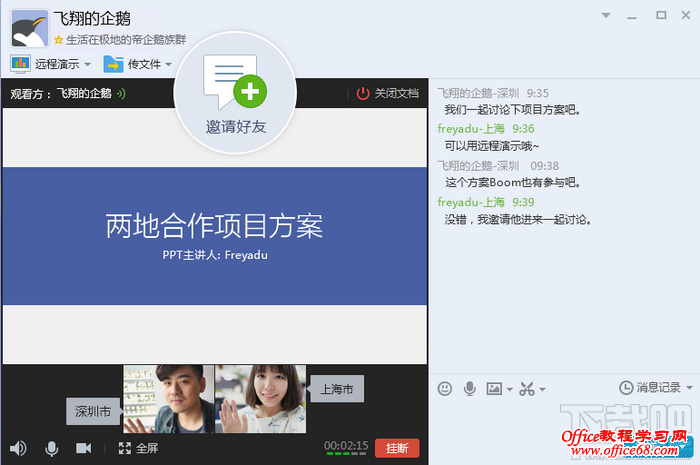This screenshot has width=700, height=465.
Task: Expand the screenshot options dropdown arrow
Action: coord(542,390)
